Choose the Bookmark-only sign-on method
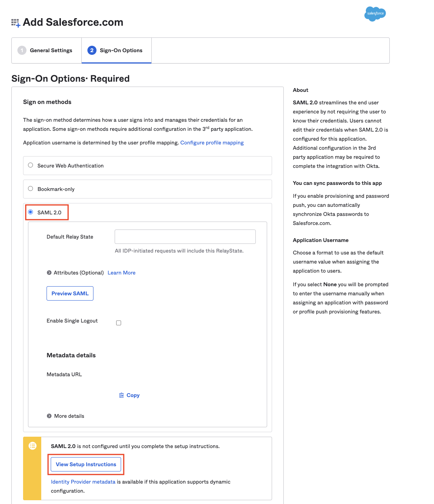This screenshot has height=504, width=434. point(31,189)
